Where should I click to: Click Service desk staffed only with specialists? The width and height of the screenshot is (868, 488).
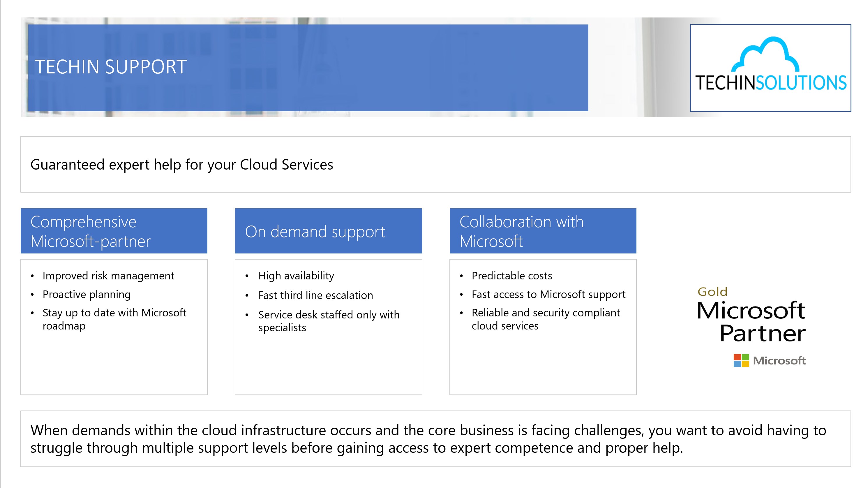pyautogui.click(x=329, y=321)
